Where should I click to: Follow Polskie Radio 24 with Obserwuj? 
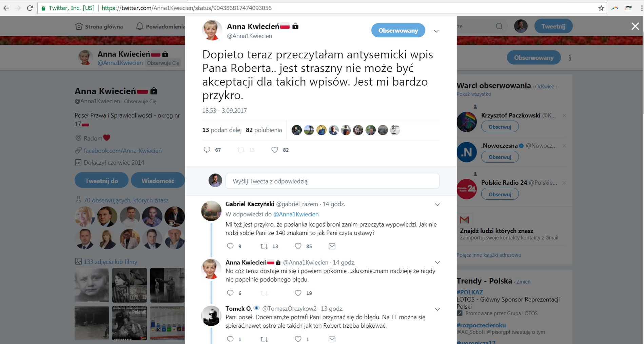point(500,194)
